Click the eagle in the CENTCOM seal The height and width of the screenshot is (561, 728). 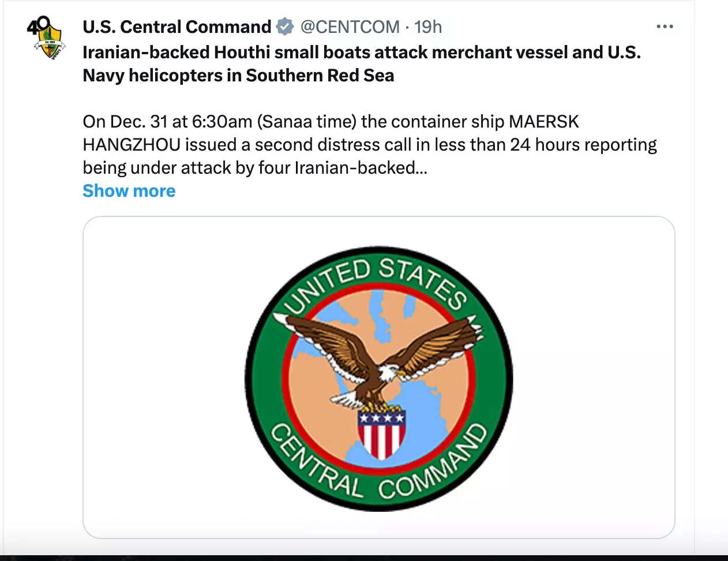pyautogui.click(x=378, y=361)
